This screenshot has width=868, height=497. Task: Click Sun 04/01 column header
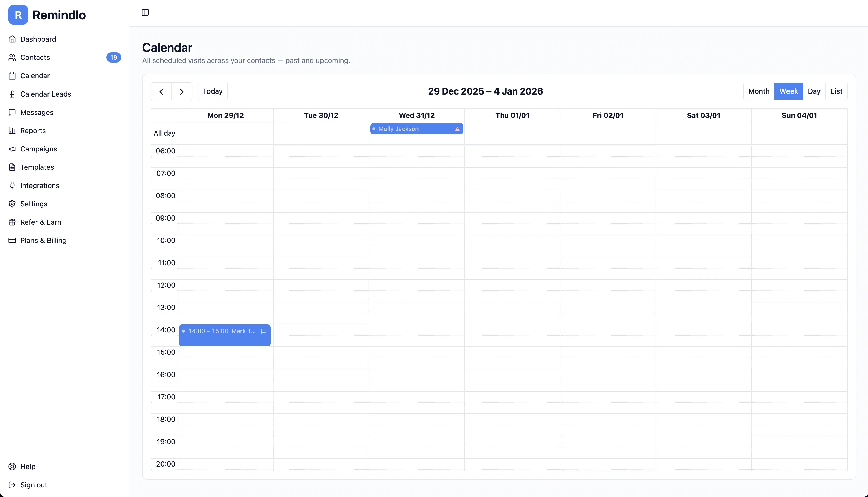click(799, 115)
